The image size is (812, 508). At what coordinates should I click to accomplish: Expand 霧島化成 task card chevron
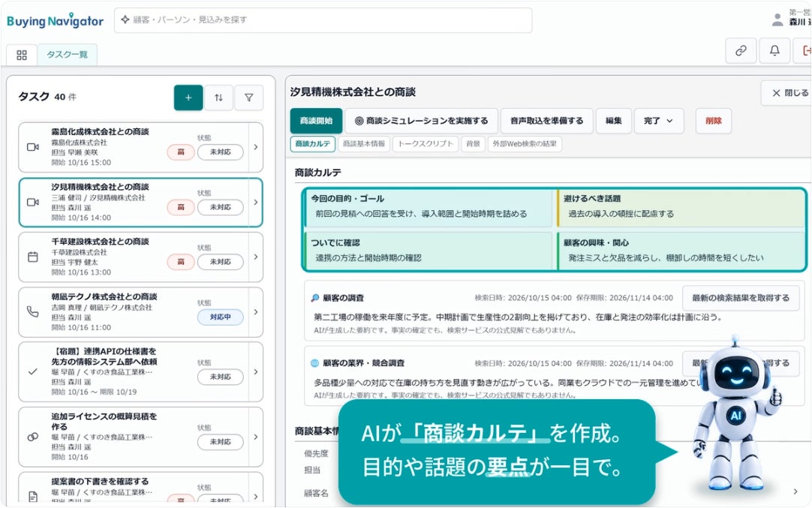coord(256,147)
